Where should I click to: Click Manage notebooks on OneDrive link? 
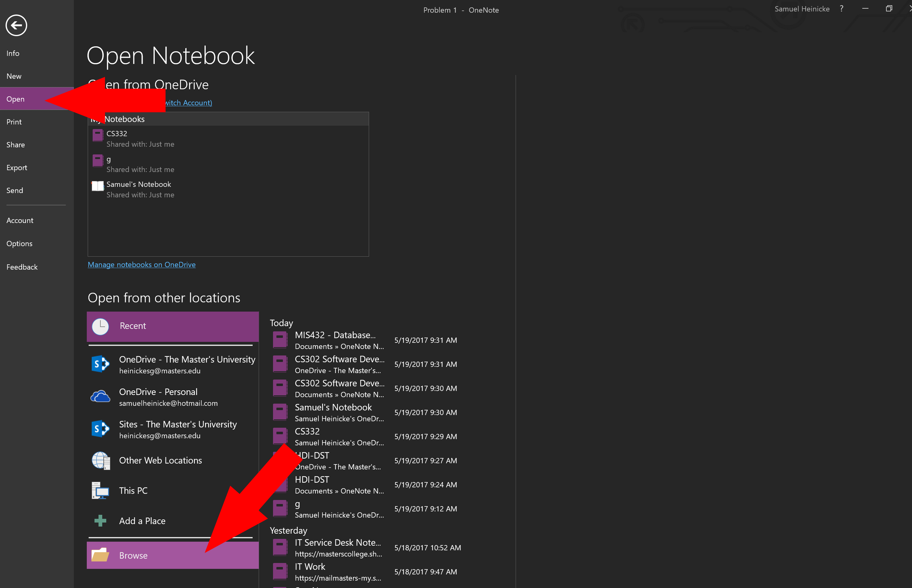(x=142, y=265)
